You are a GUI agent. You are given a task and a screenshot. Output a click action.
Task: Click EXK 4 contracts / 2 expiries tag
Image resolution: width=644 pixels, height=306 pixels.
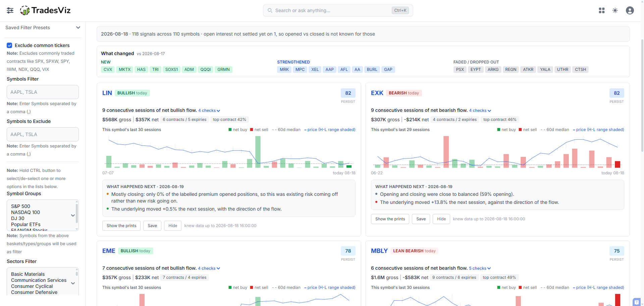tap(454, 120)
